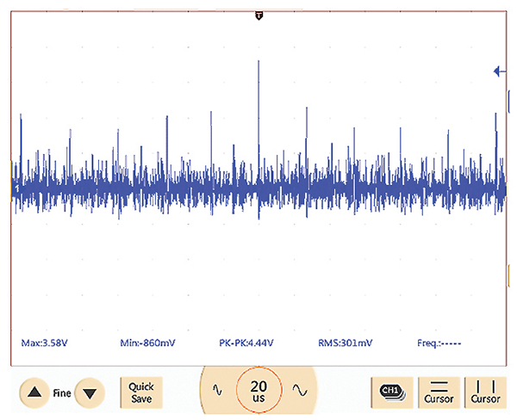Select the PK-PK:4.44V measurement readout
This screenshot has height=420, width=517.
click(246, 343)
